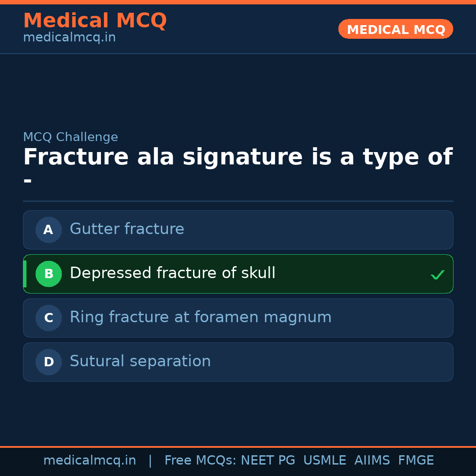This screenshot has height=476, width=476.
Task: Open the medicalmcq.in link under the logo
Action: [69, 37]
